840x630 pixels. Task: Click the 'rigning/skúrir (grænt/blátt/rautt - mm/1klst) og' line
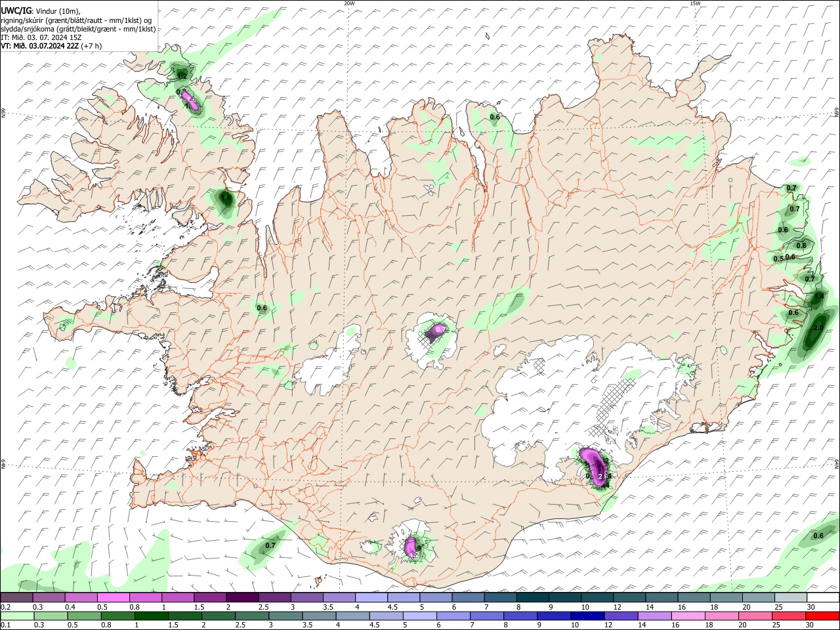click(77, 20)
